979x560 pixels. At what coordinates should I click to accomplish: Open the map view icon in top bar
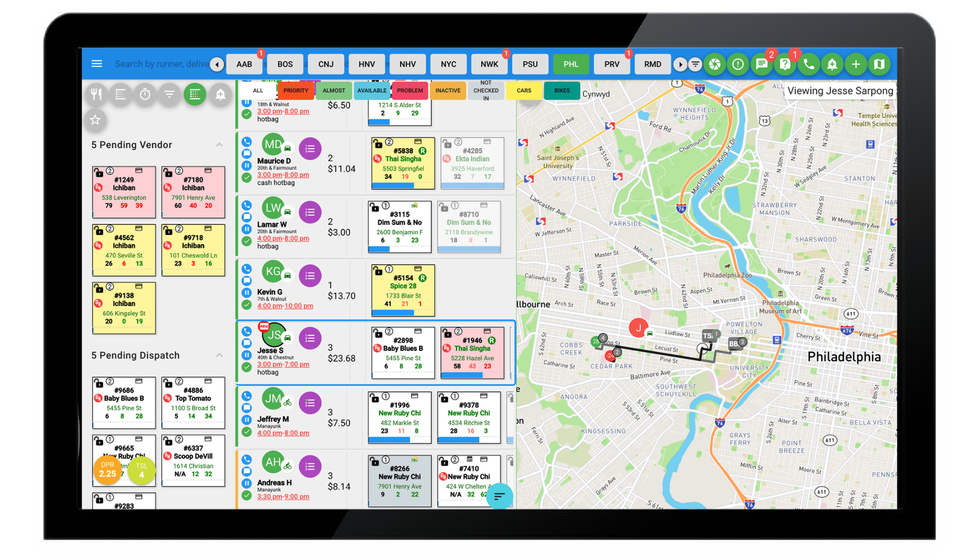[879, 64]
